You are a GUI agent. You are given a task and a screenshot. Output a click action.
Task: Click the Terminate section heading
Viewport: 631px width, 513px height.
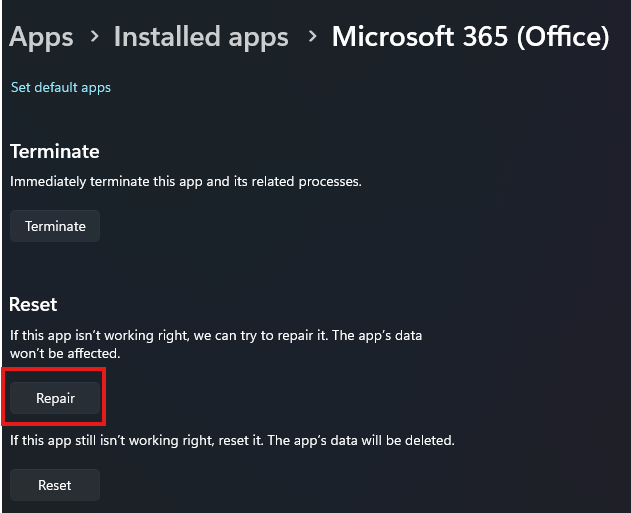(x=55, y=152)
